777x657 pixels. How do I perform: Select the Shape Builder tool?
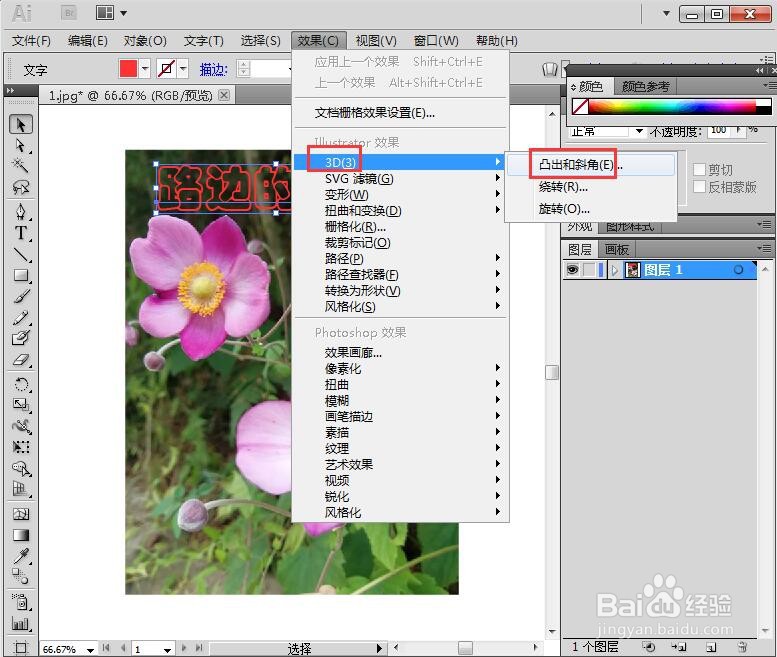click(20, 468)
